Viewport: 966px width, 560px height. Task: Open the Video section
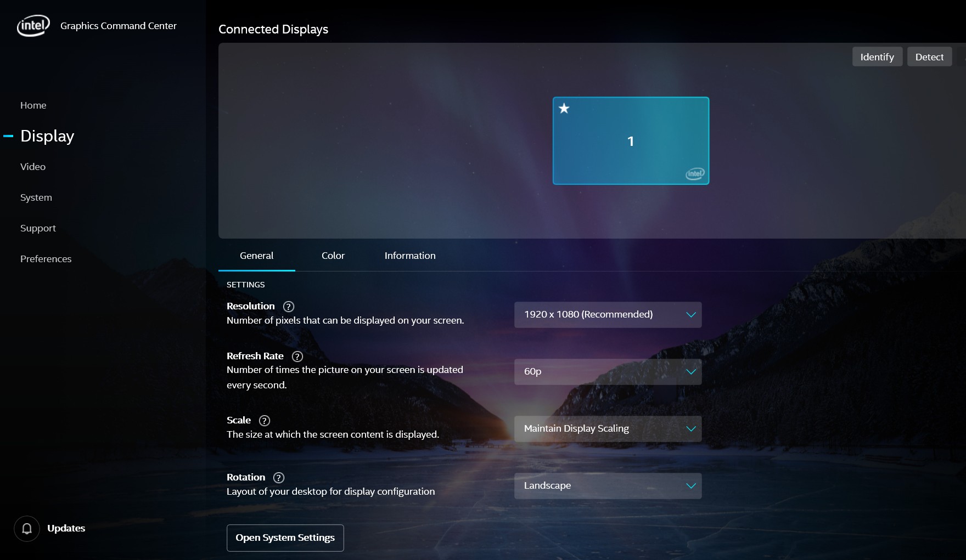33,167
